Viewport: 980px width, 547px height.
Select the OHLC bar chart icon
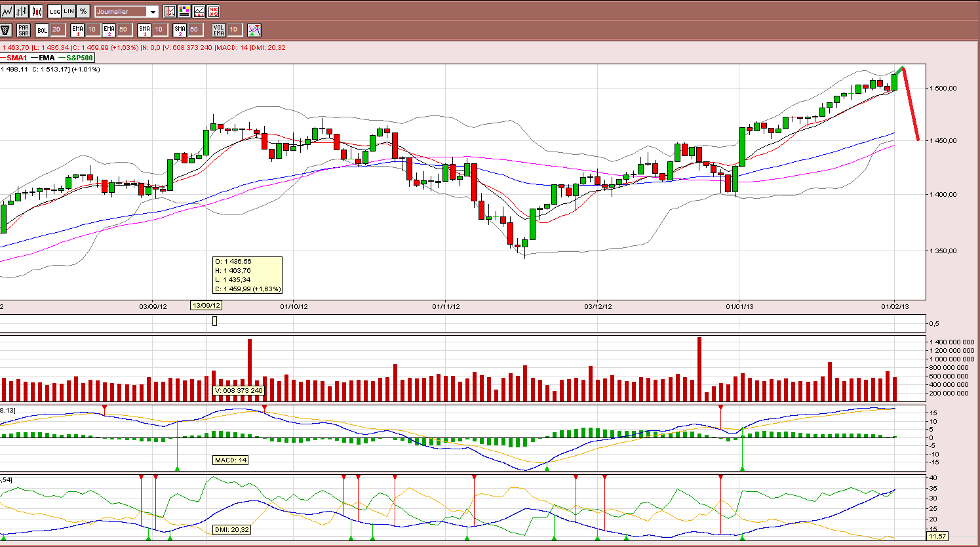22,11
